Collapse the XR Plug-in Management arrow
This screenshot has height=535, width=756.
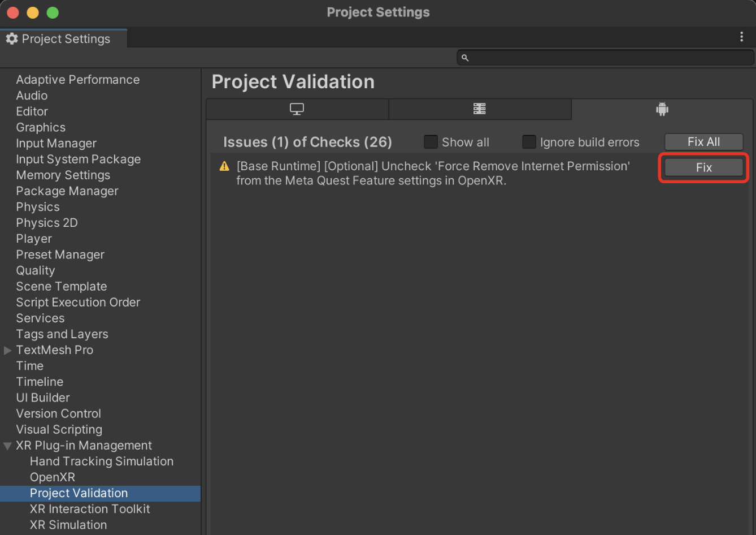[x=7, y=446]
